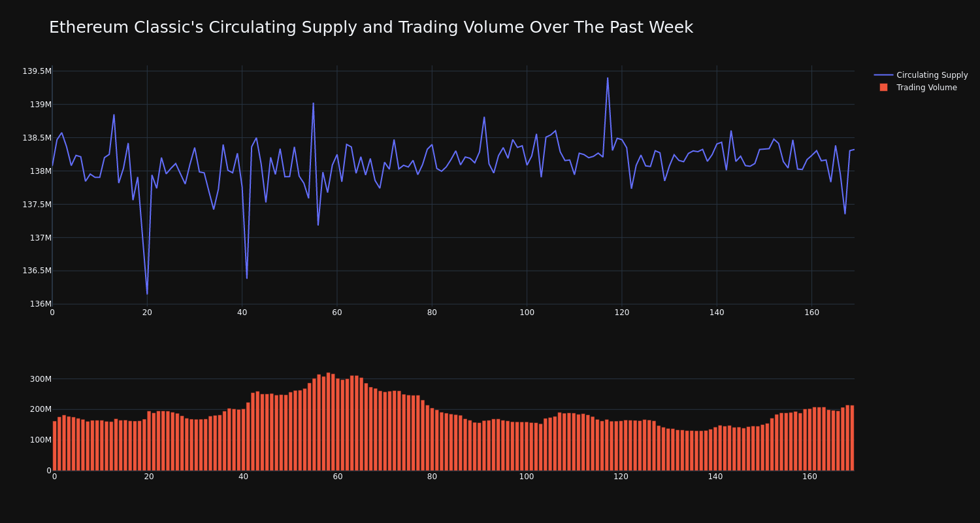Screen dimensions: 980x523
Task: Click the supply line dip near 167
Action: 845,213
